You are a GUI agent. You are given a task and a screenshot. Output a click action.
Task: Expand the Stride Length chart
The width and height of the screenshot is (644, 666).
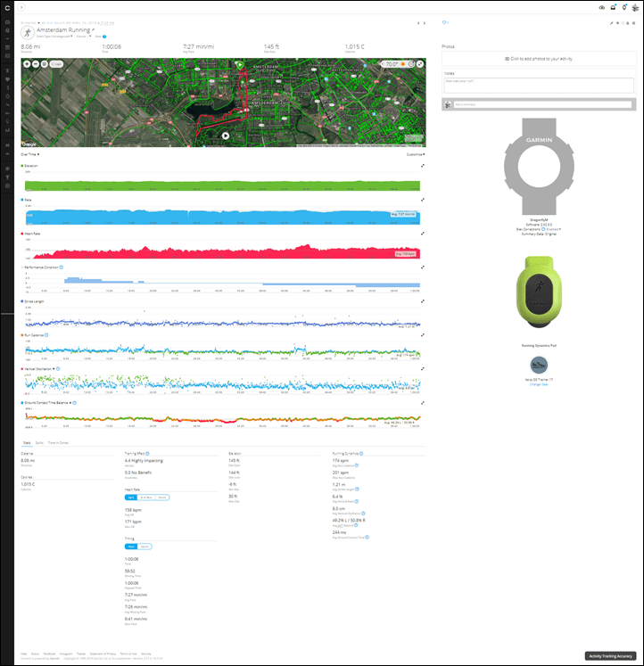pyautogui.click(x=423, y=301)
